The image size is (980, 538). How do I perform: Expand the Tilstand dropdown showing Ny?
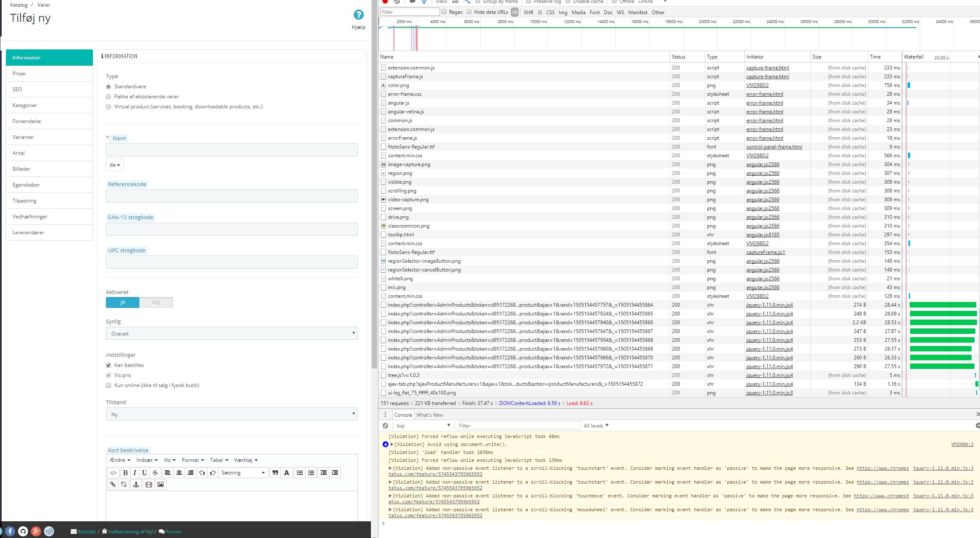pyautogui.click(x=231, y=414)
